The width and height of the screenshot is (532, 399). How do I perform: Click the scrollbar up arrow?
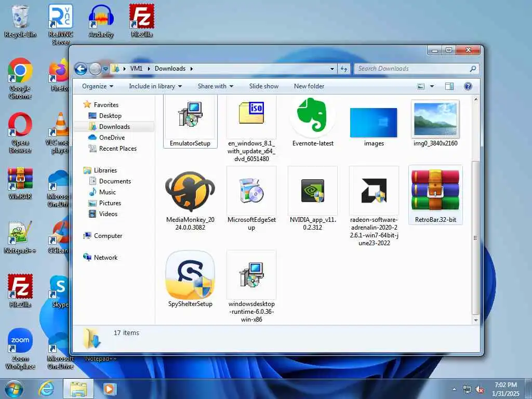[476, 99]
